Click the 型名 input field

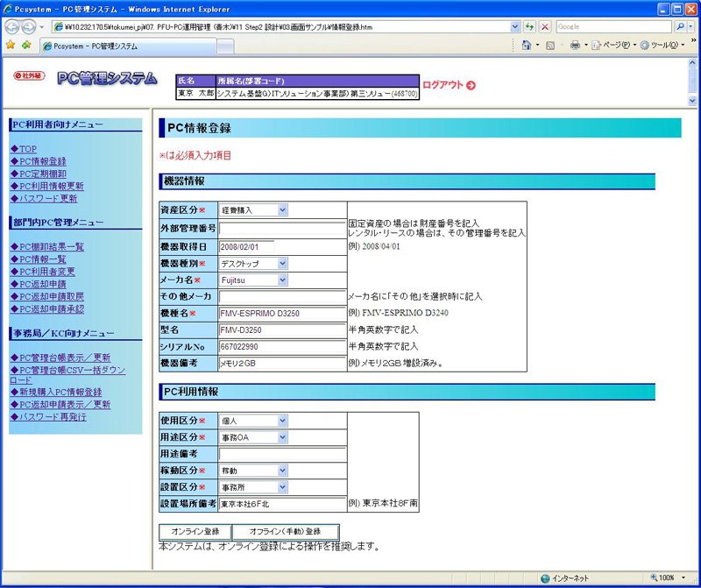[x=282, y=330]
